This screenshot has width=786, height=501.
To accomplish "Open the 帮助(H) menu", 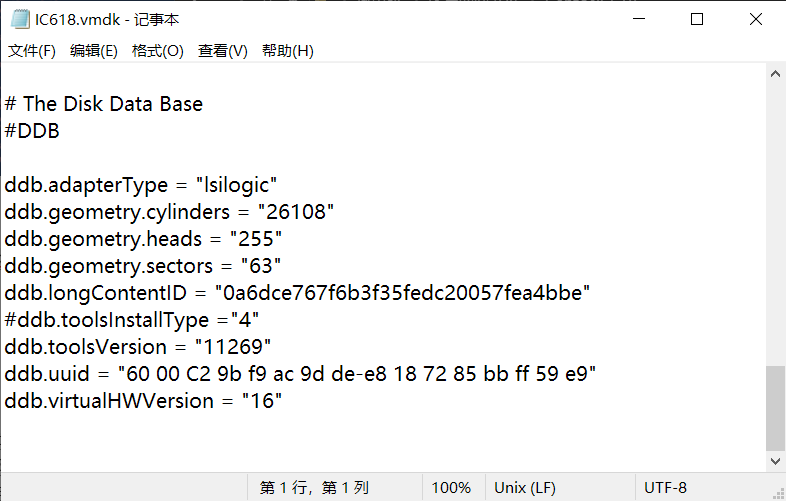I will (x=288, y=51).
